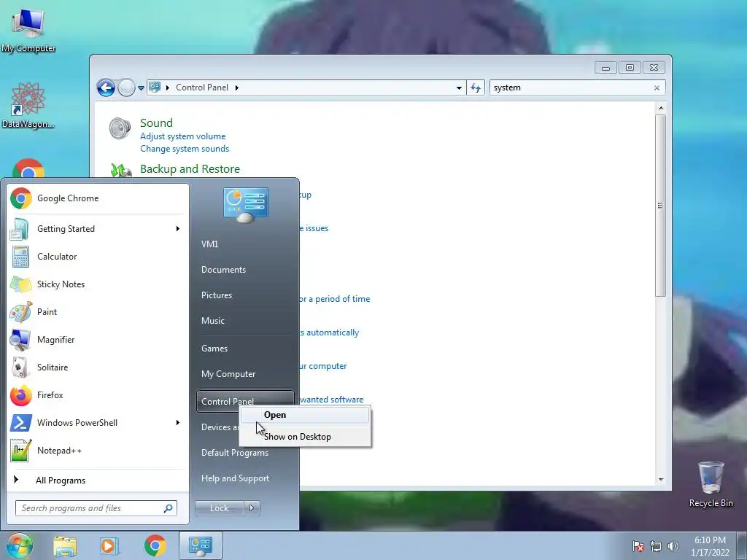
Task: Open address bar history dropdown
Action: 459,88
